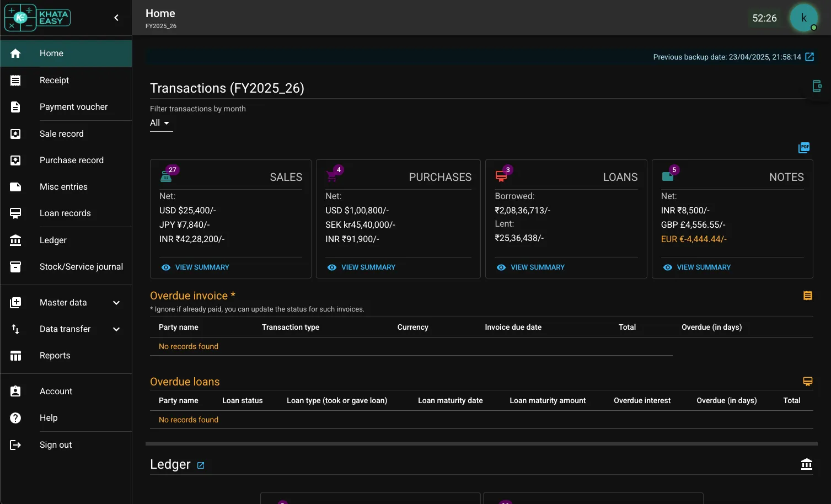Click the Data transfer arrows icon
Image resolution: width=831 pixels, height=504 pixels.
pyautogui.click(x=15, y=329)
